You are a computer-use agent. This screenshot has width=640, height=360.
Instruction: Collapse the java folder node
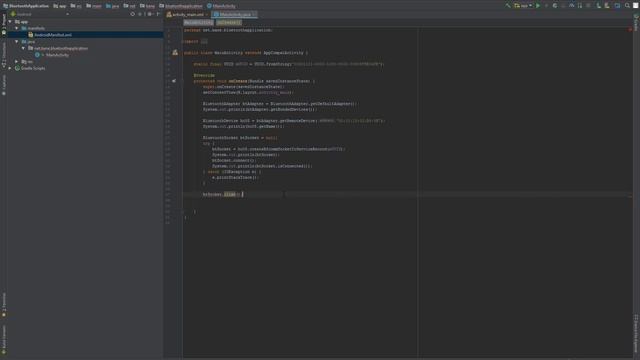pos(17,41)
